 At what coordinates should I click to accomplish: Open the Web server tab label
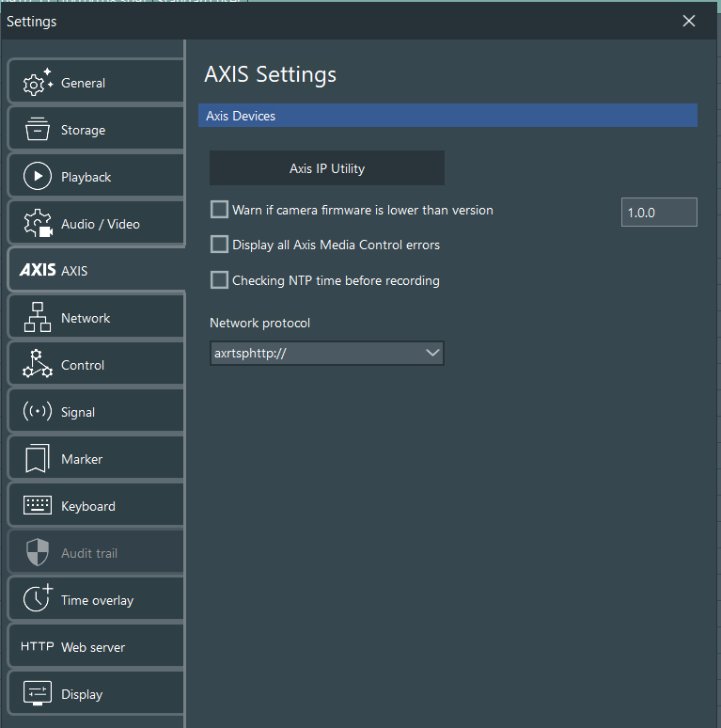[93, 647]
